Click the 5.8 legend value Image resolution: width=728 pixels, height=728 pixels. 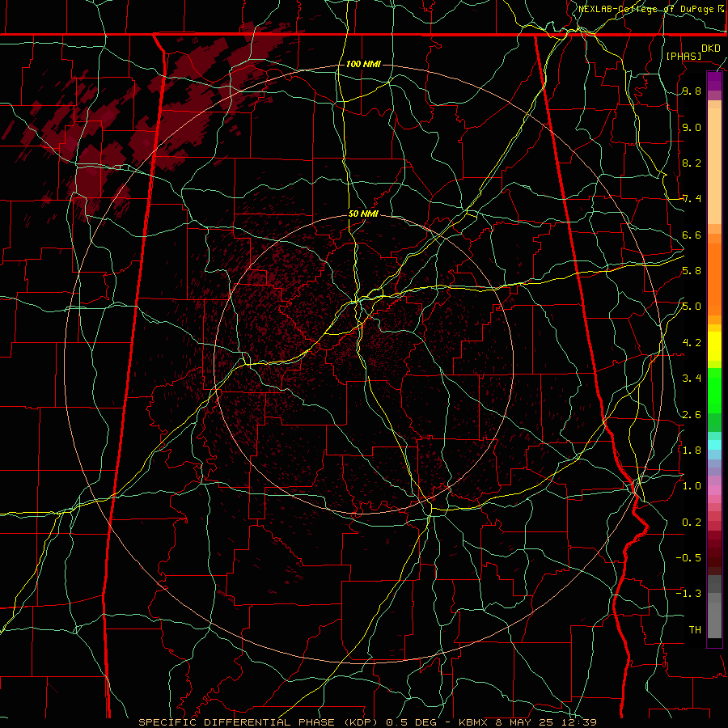[692, 271]
